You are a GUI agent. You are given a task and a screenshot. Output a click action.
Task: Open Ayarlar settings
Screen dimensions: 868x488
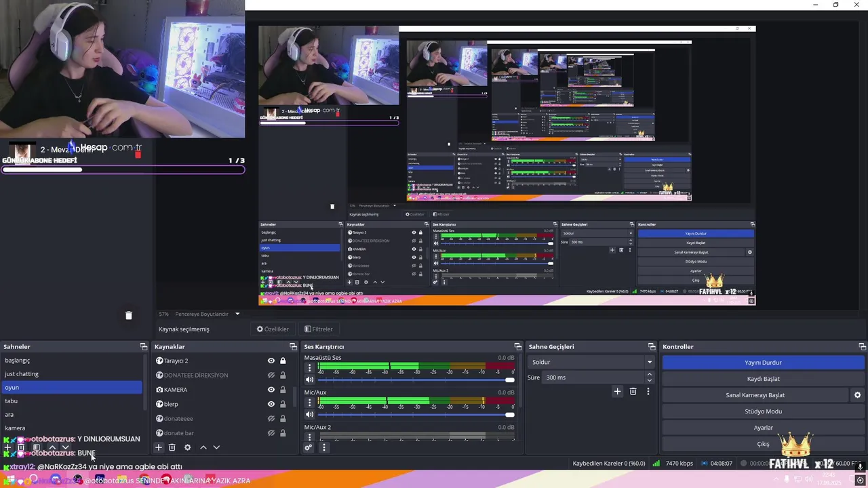tap(763, 428)
